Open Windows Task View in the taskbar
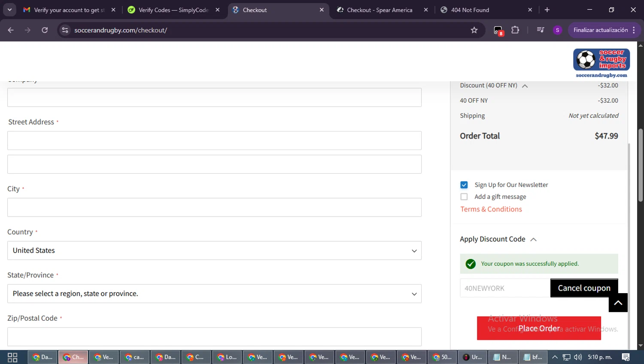This screenshot has width=644, height=364. tap(12, 357)
